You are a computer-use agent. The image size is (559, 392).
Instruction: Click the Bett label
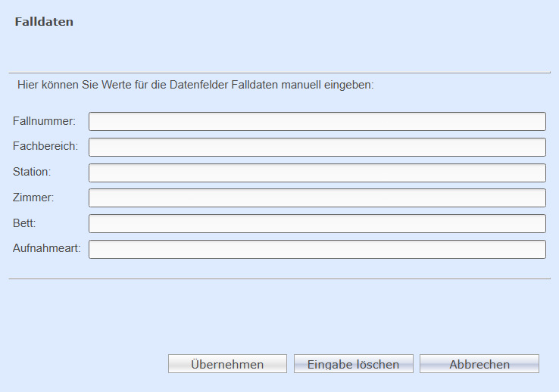pyautogui.click(x=24, y=223)
